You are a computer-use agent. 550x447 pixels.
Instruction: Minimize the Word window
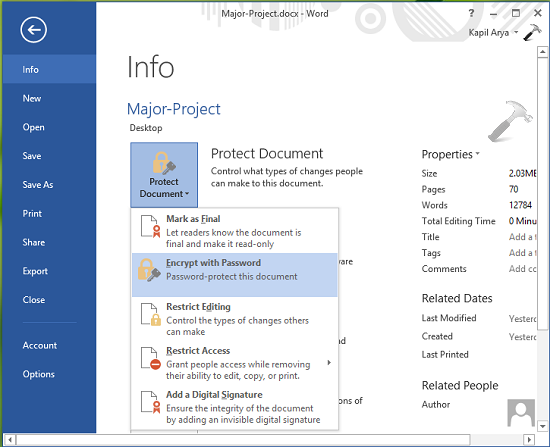point(493,14)
